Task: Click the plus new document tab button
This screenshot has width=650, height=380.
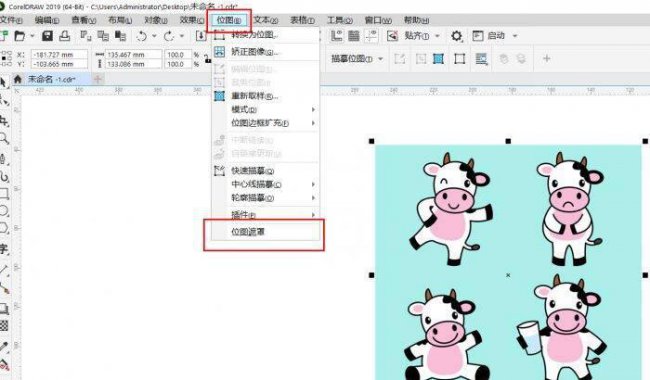Action: 98,79
